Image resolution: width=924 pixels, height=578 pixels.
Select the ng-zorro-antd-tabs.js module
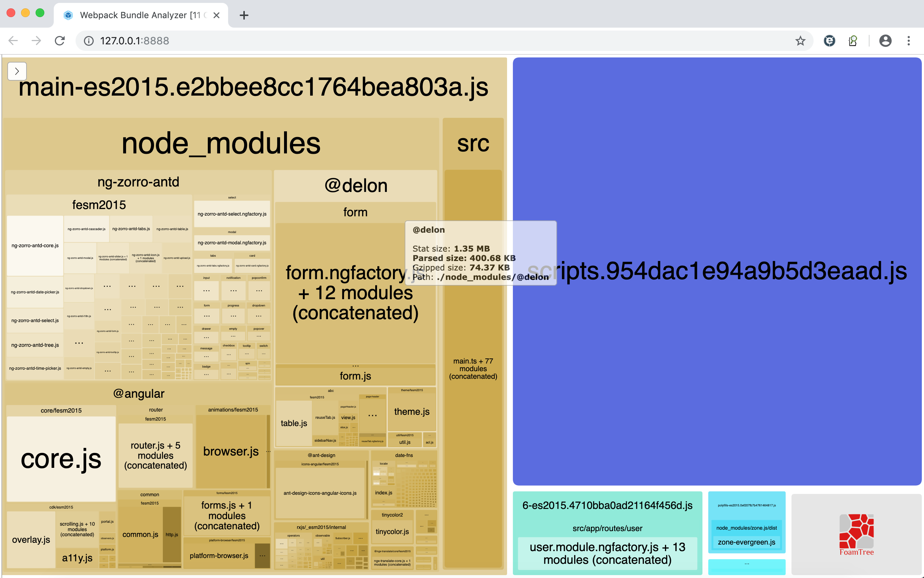click(x=131, y=229)
